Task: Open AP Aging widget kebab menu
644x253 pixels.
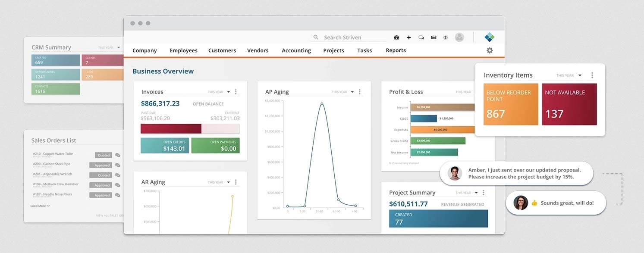Action: pyautogui.click(x=359, y=92)
